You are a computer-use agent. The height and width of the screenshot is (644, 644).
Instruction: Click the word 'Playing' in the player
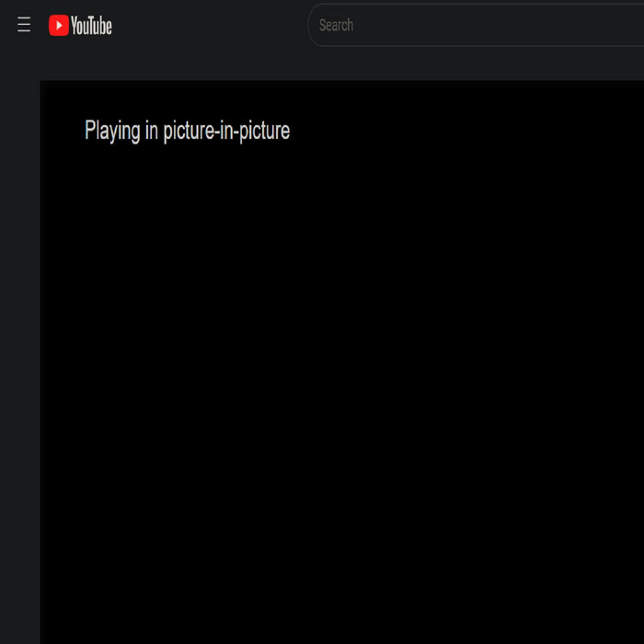[x=112, y=131]
